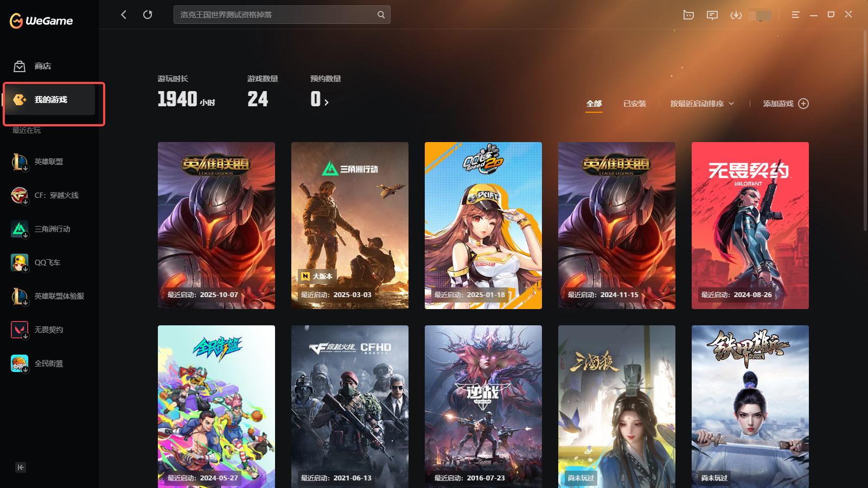
Task: Switch to the 全部 tab
Action: [594, 104]
